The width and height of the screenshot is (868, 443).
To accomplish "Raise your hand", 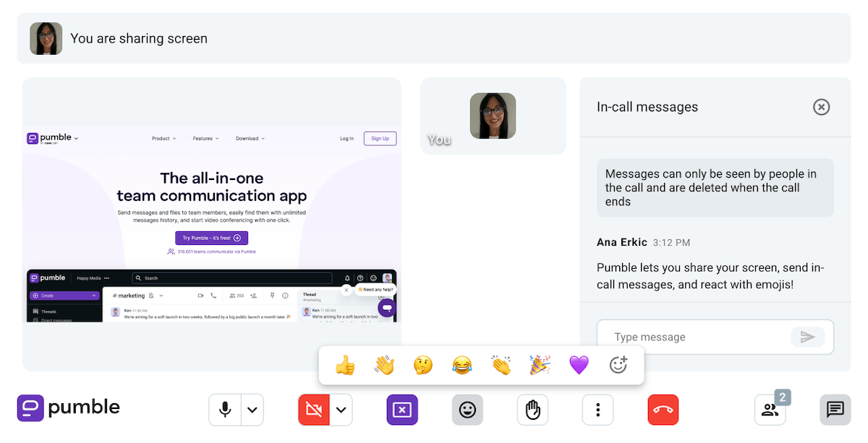I will pyautogui.click(x=532, y=410).
